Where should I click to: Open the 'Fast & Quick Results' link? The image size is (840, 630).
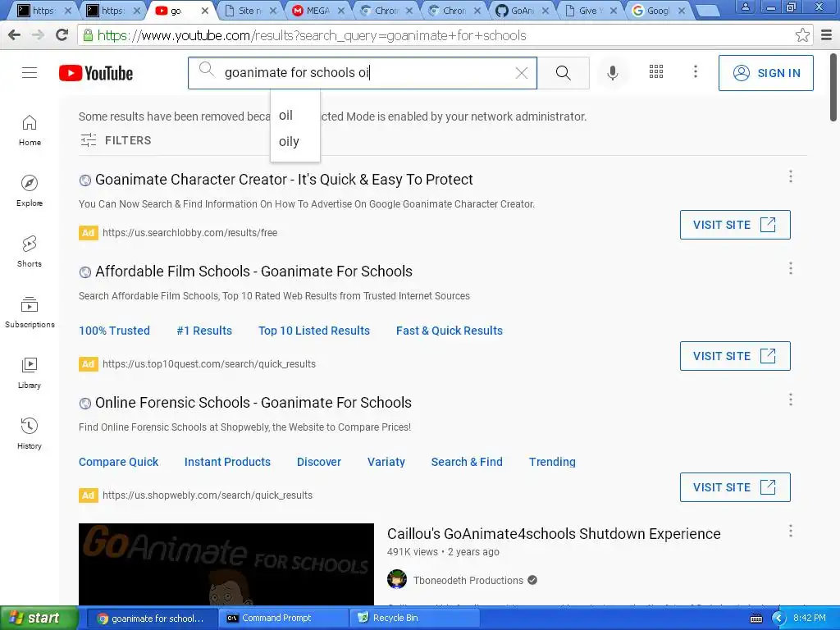(x=449, y=331)
